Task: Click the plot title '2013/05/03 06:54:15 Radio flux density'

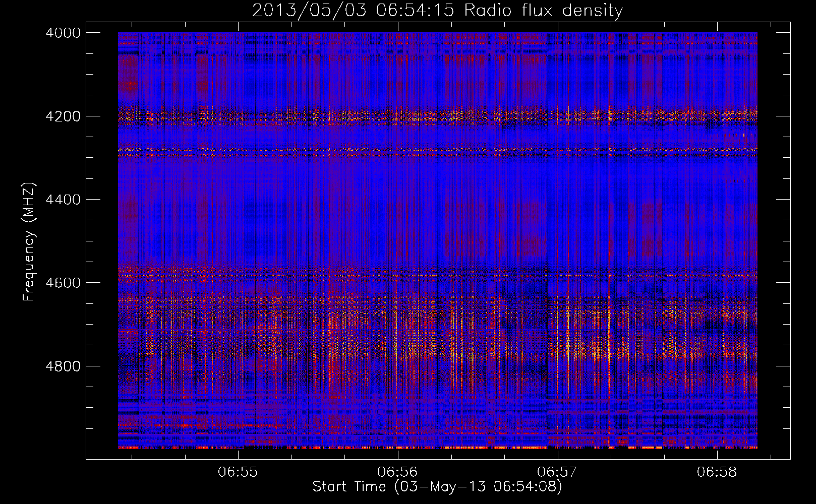Action: coord(437,11)
